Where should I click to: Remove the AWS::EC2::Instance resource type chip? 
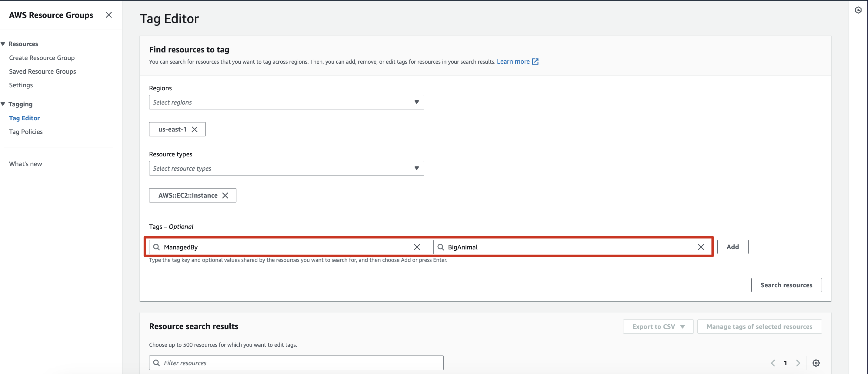(225, 195)
